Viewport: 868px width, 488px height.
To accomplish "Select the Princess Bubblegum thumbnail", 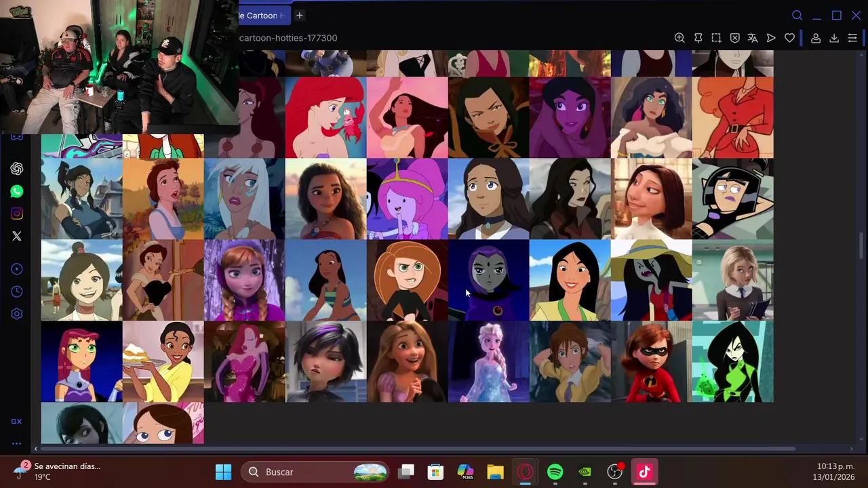I will pos(407,199).
